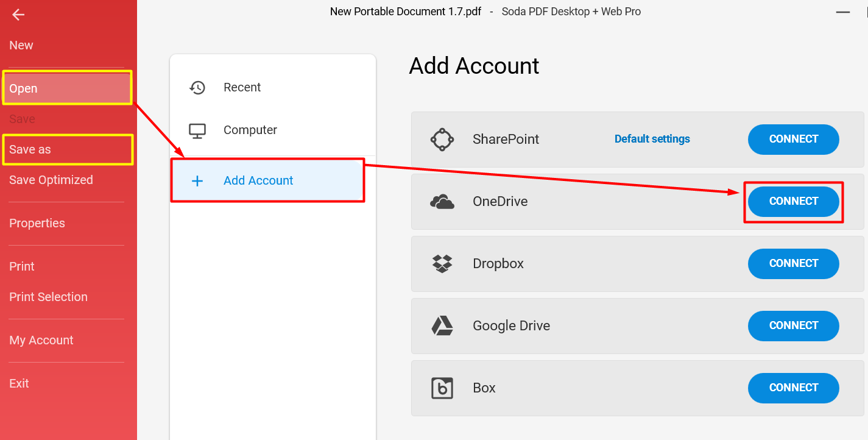868x440 pixels.
Task: Click the OneDrive service name
Action: [x=500, y=202]
